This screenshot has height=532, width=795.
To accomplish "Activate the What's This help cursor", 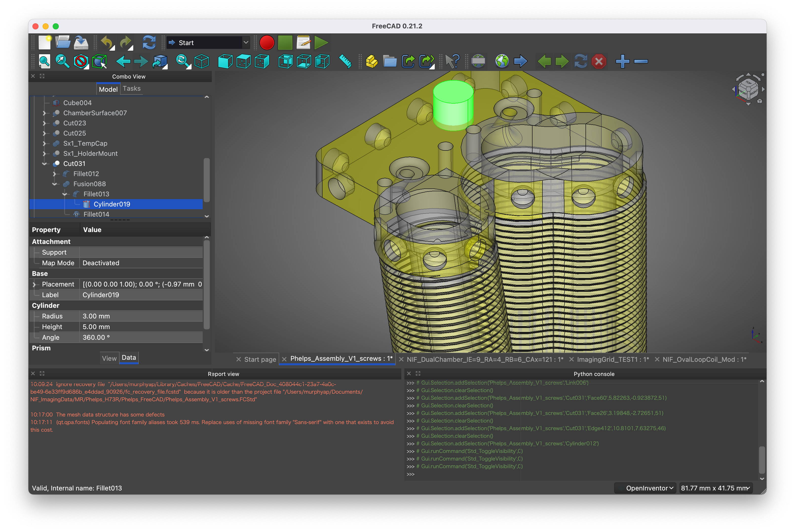I will pos(452,61).
